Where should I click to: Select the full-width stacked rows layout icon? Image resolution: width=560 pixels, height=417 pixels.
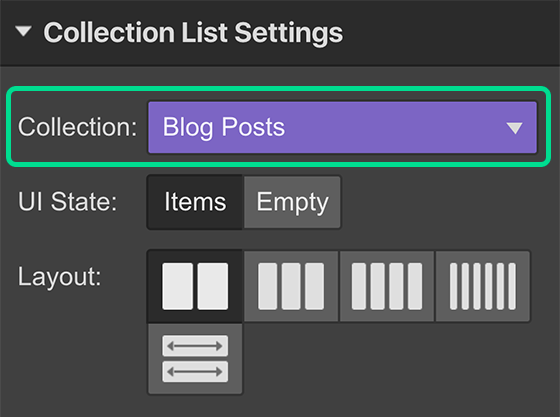click(x=195, y=359)
